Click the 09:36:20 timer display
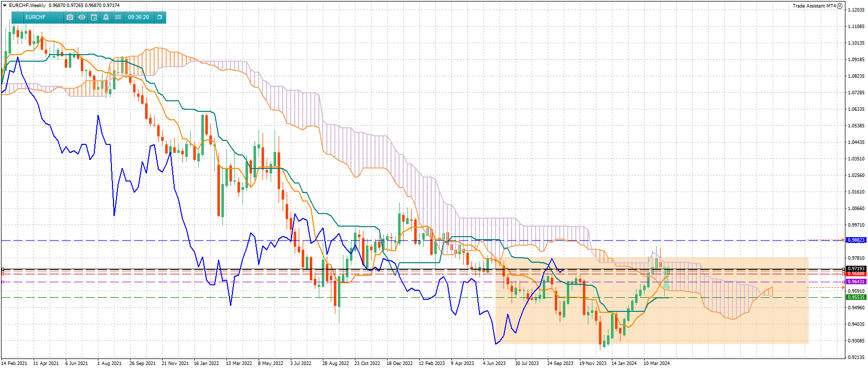The height and width of the screenshot is (369, 868). (139, 17)
